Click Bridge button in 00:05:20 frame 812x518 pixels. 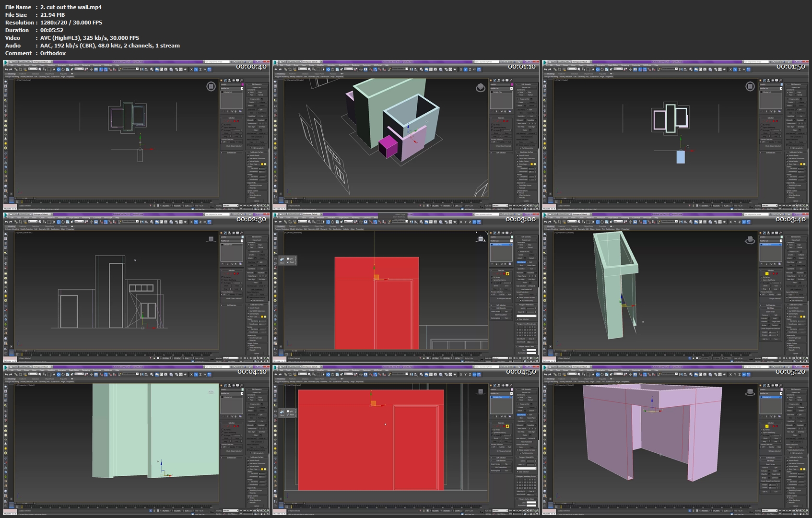[764, 478]
